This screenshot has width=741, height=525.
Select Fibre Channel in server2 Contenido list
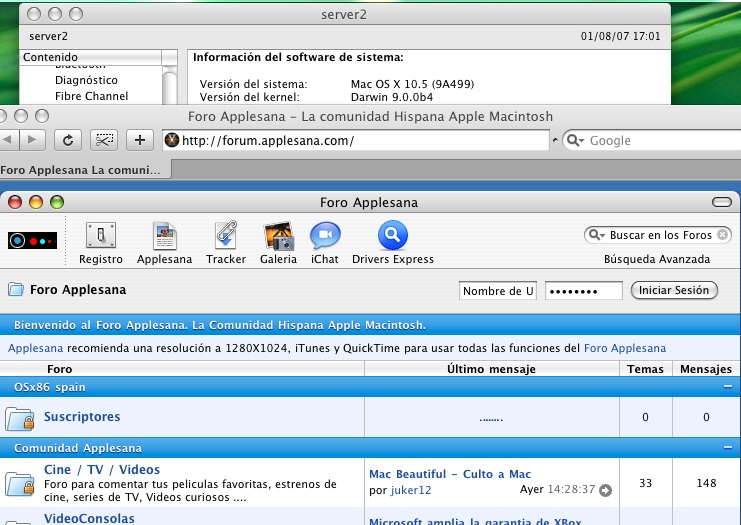point(91,96)
